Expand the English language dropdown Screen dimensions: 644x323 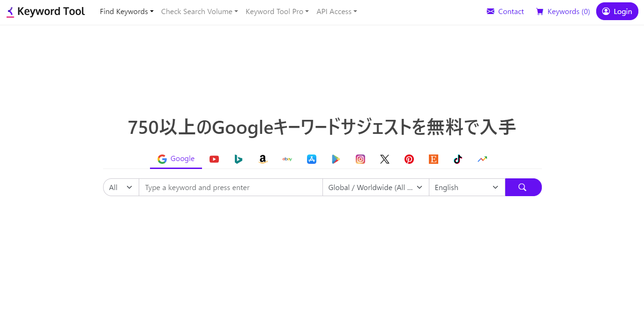tap(466, 187)
